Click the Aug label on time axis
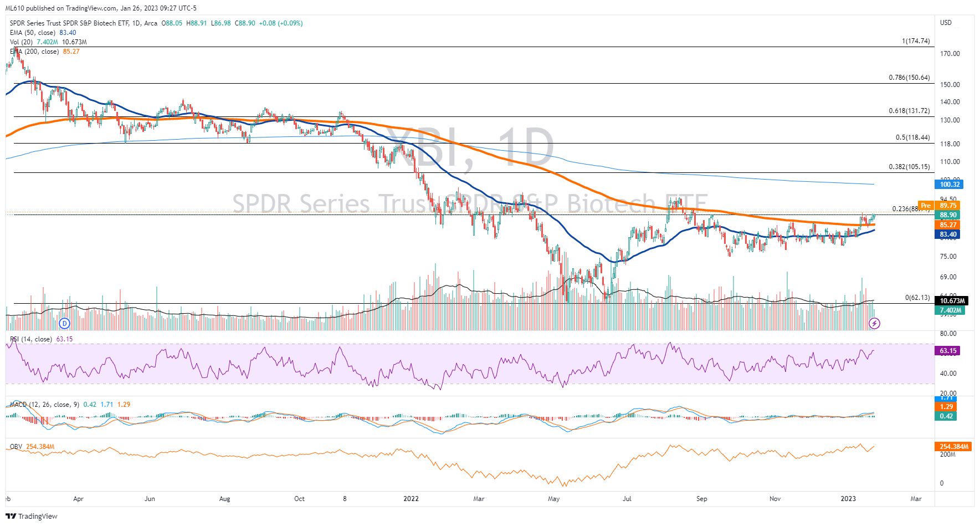This screenshot has height=526, width=980. [224, 499]
